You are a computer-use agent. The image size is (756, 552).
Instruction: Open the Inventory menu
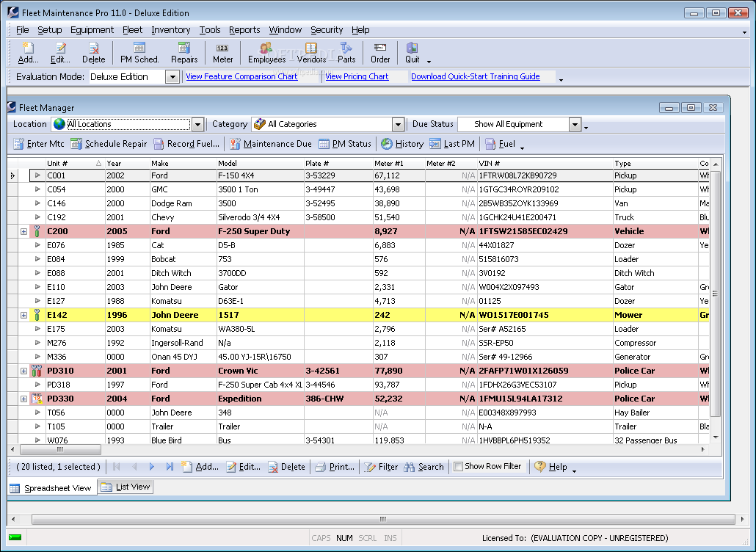pos(170,30)
